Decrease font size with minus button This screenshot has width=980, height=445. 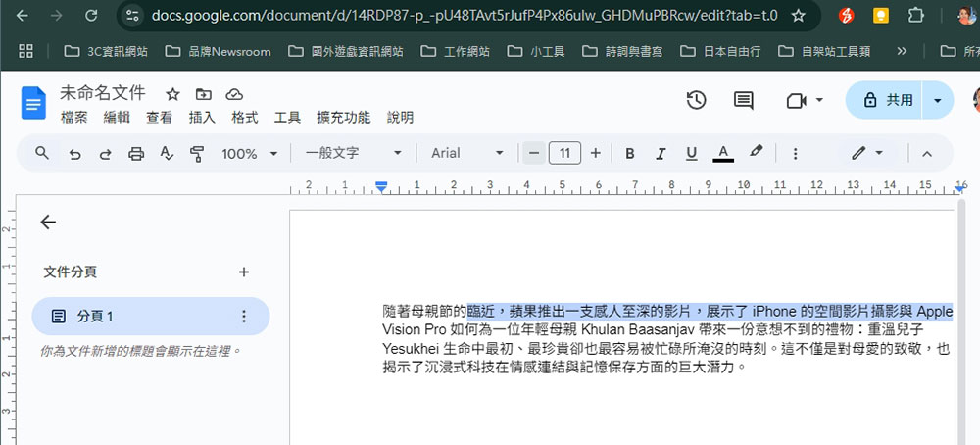click(534, 153)
